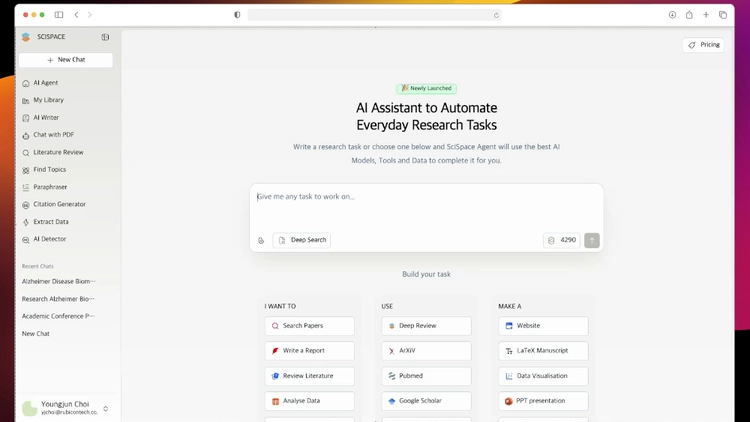Reload the page using refresh icon
Image resolution: width=750 pixels, height=422 pixels.
pos(496,15)
